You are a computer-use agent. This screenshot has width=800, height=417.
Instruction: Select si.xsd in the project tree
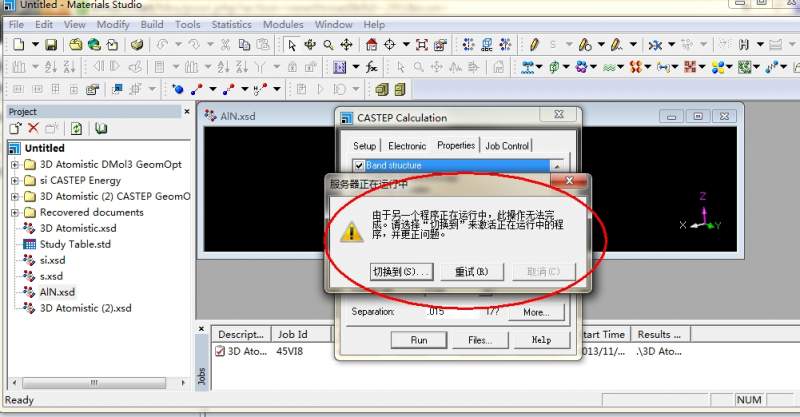point(53,260)
